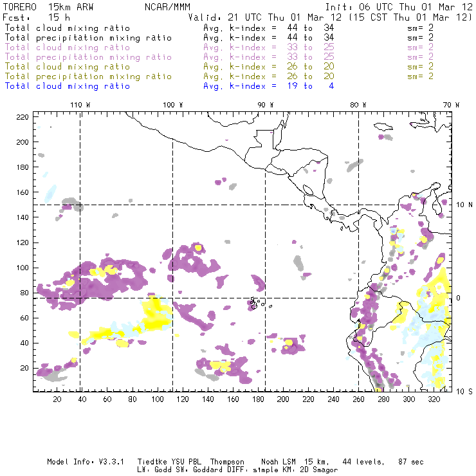Select the '90 W' longitude label

tap(266, 105)
